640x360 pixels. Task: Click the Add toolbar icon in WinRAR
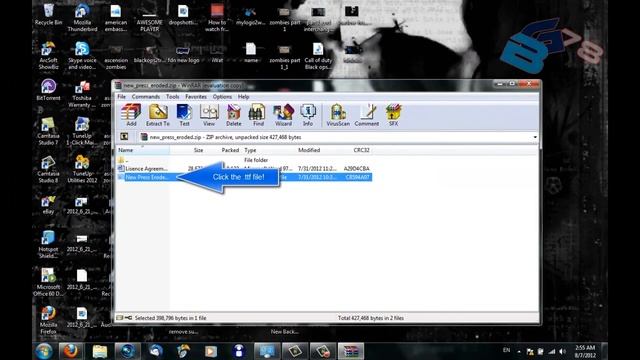click(x=131, y=115)
